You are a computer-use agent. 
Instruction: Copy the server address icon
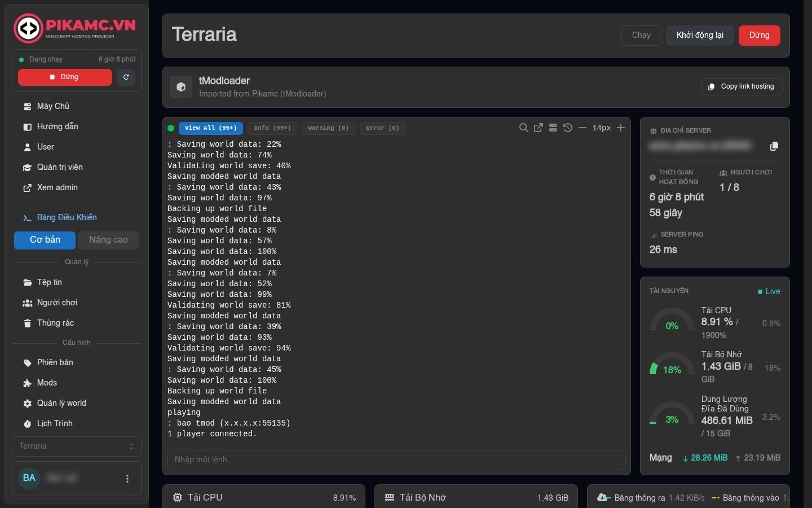(x=774, y=146)
